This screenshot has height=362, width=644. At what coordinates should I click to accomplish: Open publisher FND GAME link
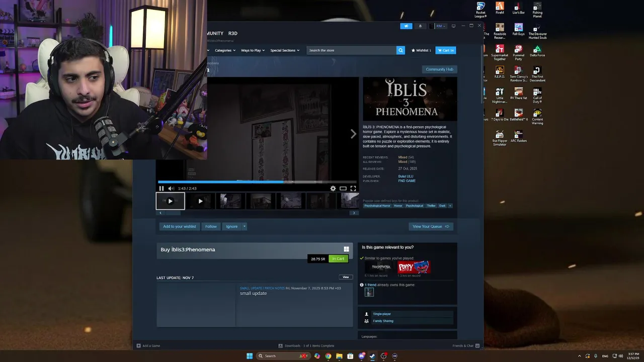pyautogui.click(x=407, y=181)
